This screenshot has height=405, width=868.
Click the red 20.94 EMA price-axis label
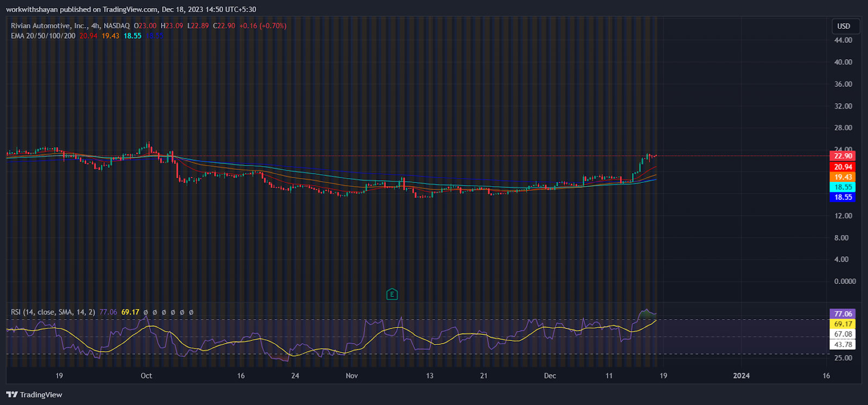[843, 167]
